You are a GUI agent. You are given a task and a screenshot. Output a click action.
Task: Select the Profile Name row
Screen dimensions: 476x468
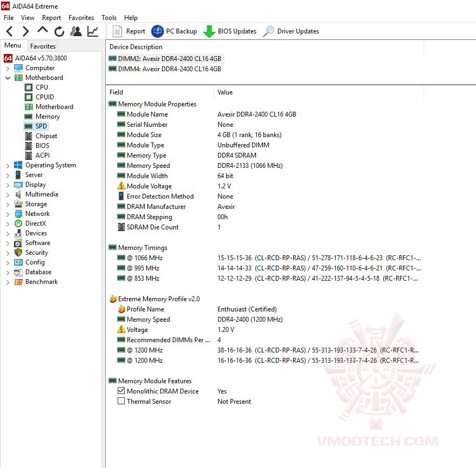264,309
